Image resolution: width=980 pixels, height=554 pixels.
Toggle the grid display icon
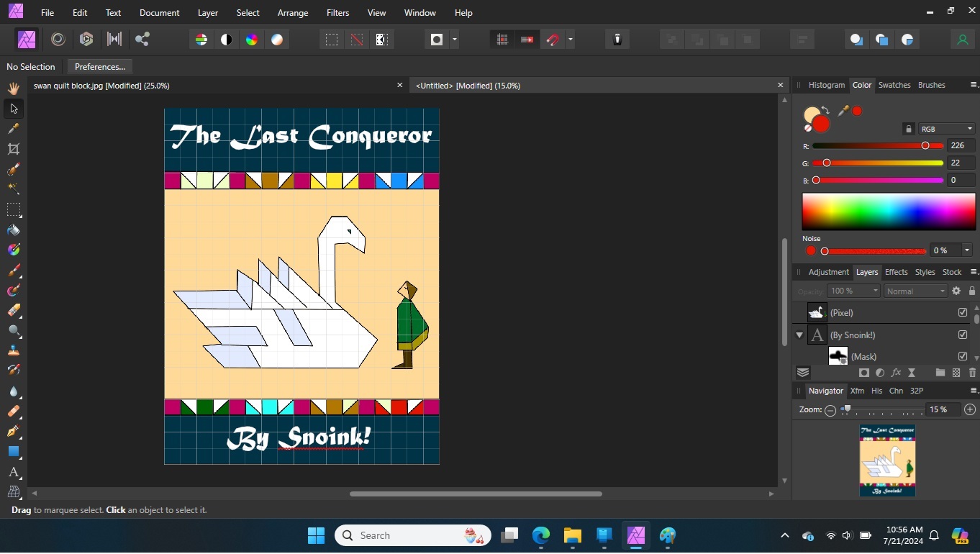tap(502, 40)
